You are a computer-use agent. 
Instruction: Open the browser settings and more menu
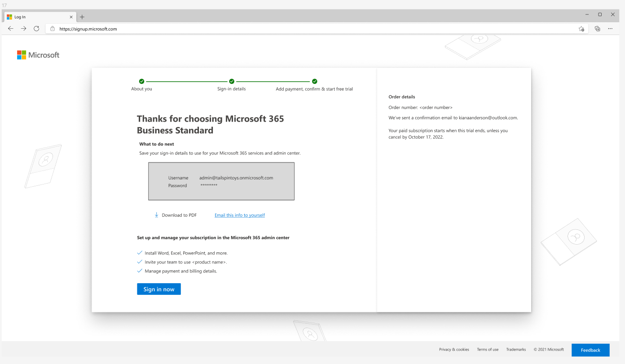pyautogui.click(x=610, y=28)
